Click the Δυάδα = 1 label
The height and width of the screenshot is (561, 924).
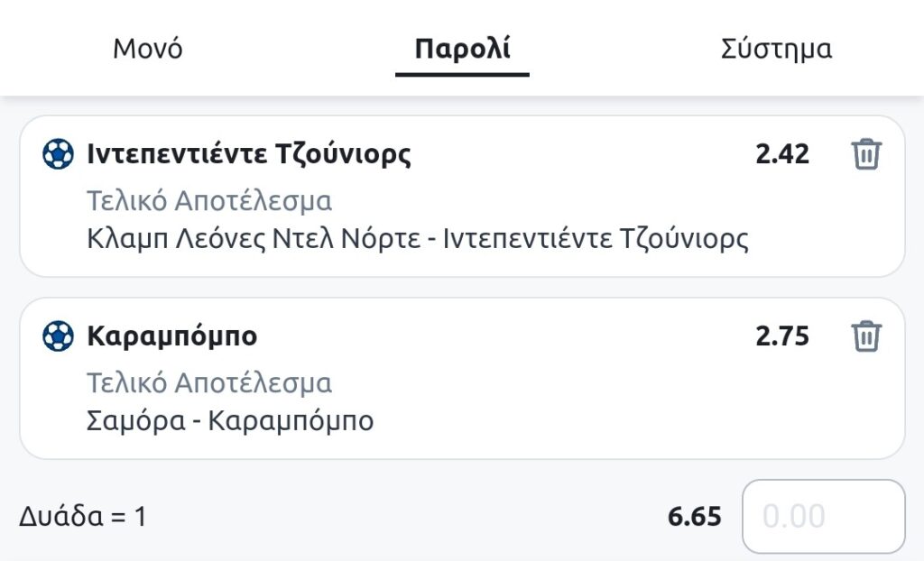(x=82, y=517)
